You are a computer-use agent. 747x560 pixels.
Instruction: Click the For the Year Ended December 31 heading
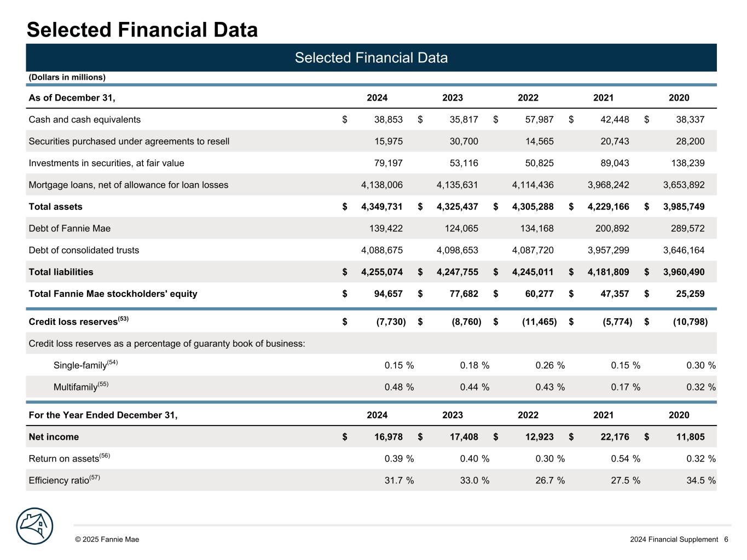click(x=103, y=415)
